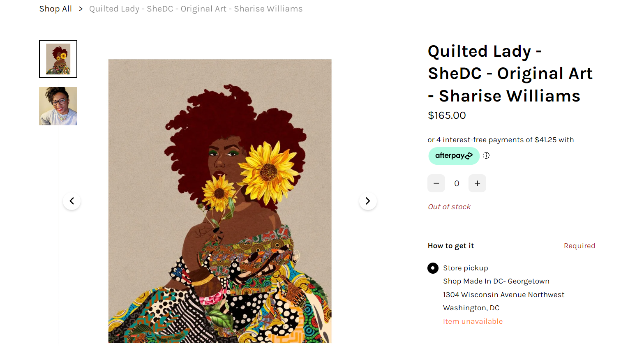The width and height of the screenshot is (644, 346).
Task: Go to the previous product image
Action: pos(72,201)
